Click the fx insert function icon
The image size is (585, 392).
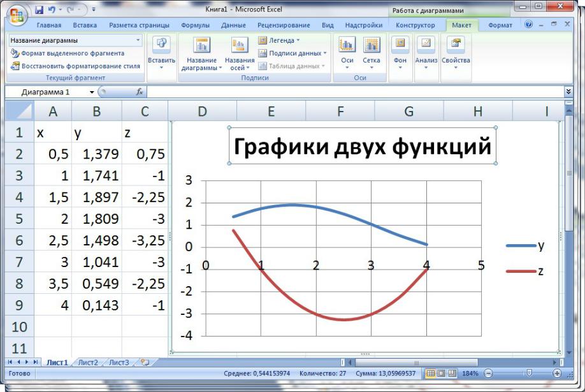(x=140, y=92)
